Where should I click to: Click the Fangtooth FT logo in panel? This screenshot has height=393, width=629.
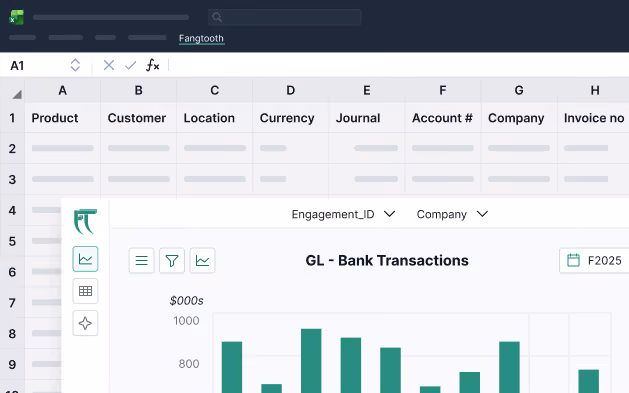pos(85,221)
